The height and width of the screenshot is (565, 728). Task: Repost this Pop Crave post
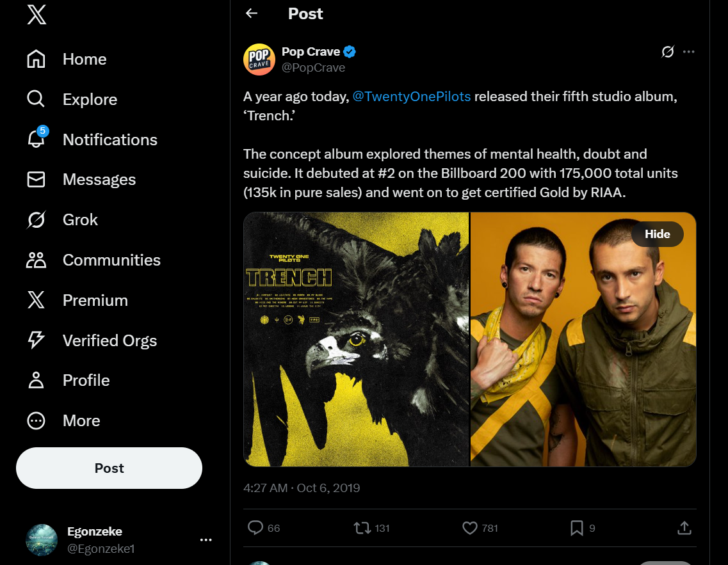[362, 528]
